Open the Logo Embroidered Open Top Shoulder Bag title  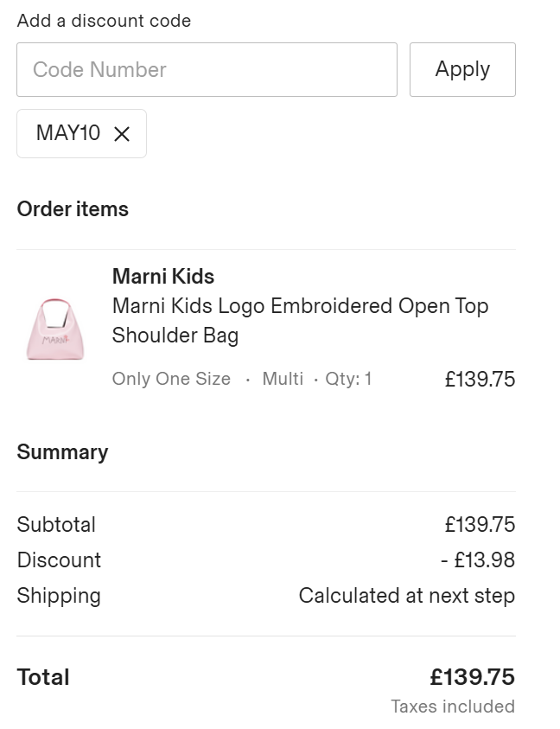300,320
